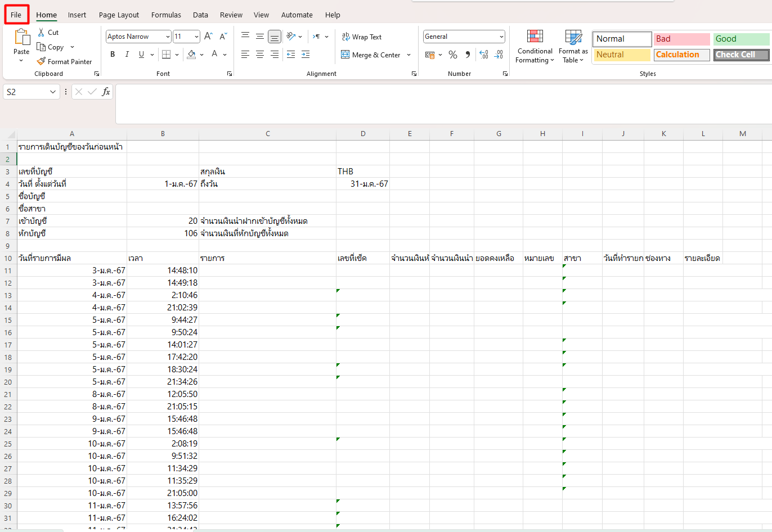This screenshot has width=772, height=532.
Task: Open the Conditional Formatting menu
Action: coord(535,47)
